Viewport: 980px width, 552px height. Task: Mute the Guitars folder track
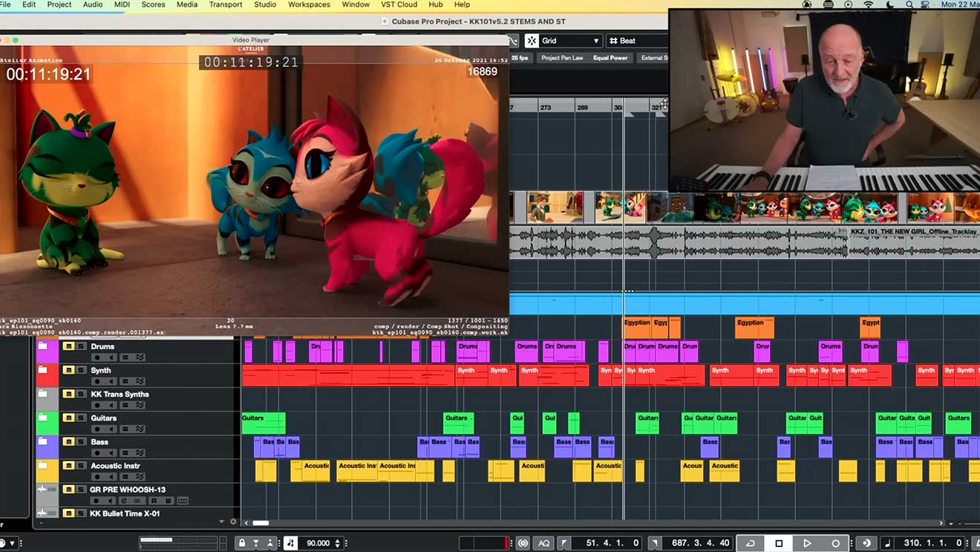(x=68, y=418)
